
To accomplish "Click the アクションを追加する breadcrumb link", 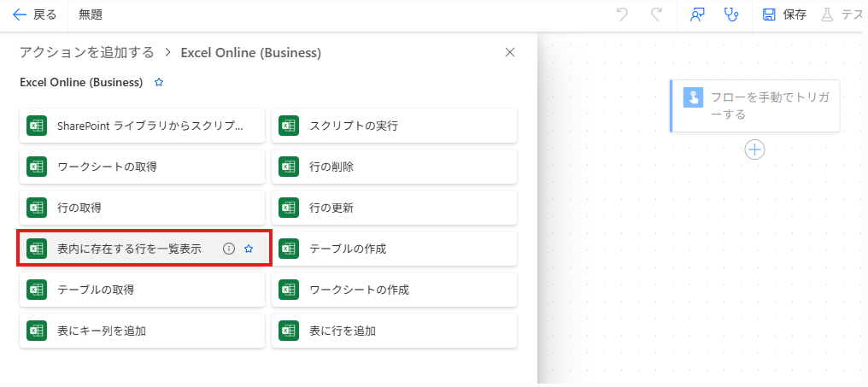I will pos(87,53).
